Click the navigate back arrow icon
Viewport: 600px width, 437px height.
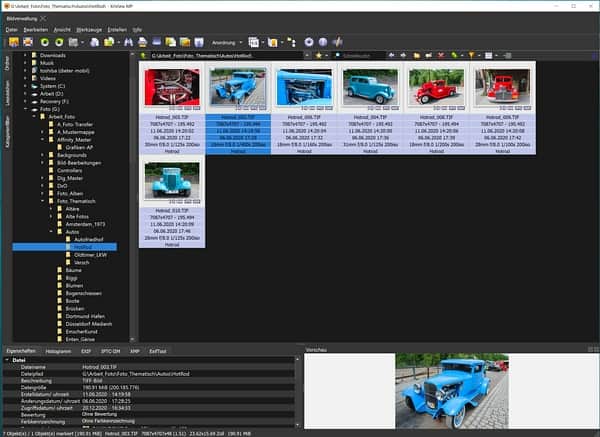(391, 55)
